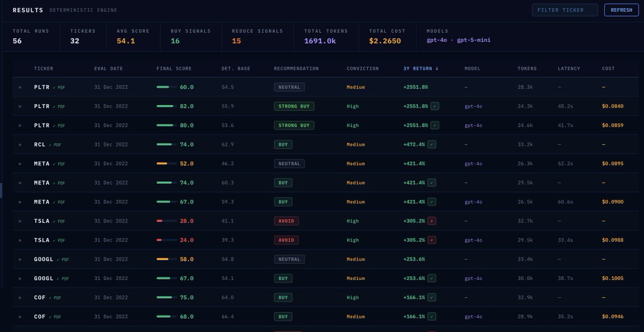Open PDF for PLTR row scored 60.0
This screenshot has height=332, width=644.
coord(58,87)
